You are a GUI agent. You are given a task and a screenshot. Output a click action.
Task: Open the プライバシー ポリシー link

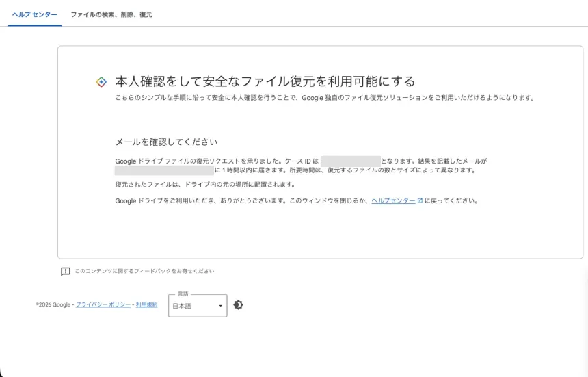coord(103,304)
